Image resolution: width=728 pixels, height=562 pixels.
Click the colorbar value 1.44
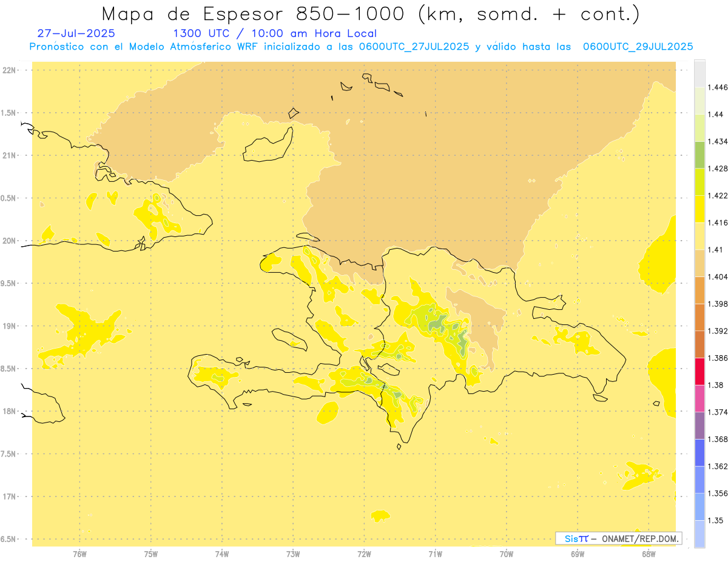click(716, 115)
